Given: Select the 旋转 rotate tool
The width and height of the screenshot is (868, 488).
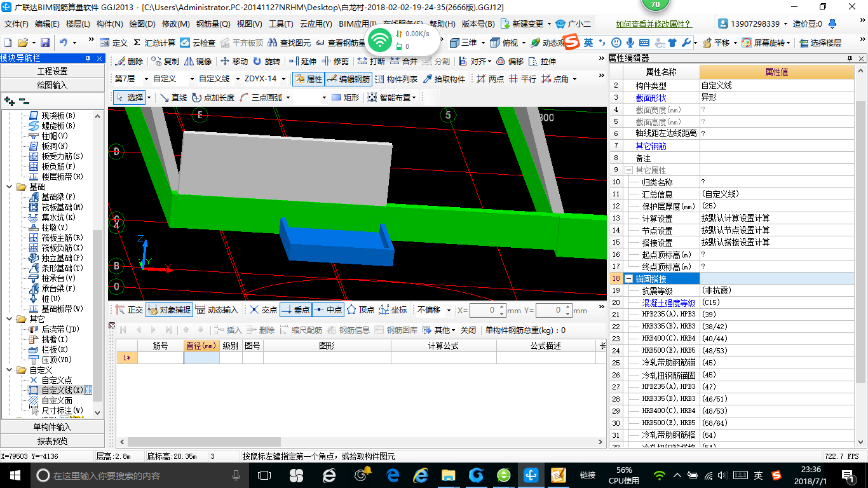Looking at the screenshot, I should click(x=266, y=62).
